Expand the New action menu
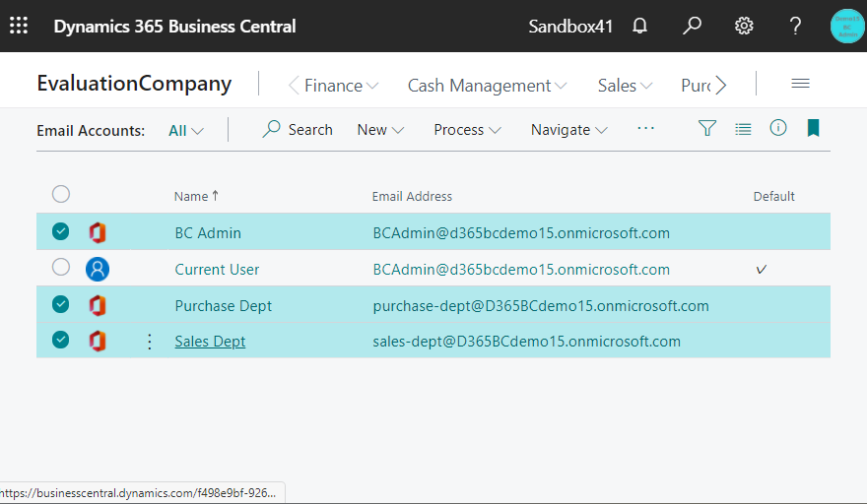The height and width of the screenshot is (504, 867). (x=380, y=130)
